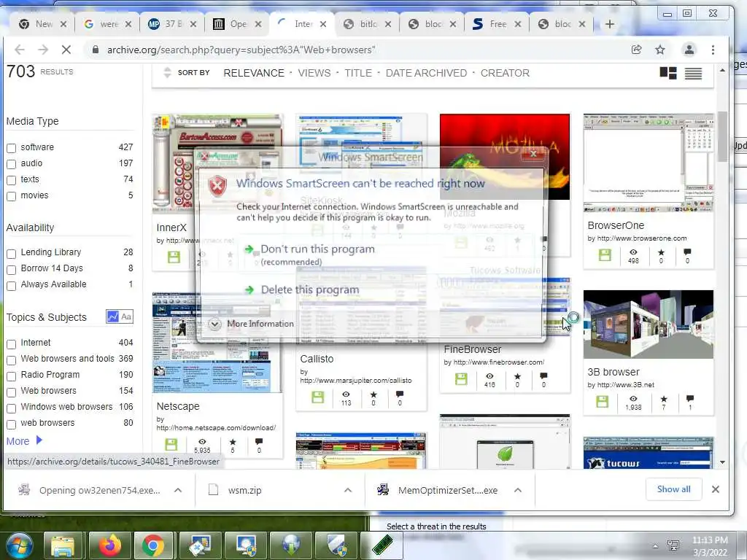Image resolution: width=747 pixels, height=560 pixels.
Task: Show hidden system tray icons arrow
Action: [x=655, y=546]
